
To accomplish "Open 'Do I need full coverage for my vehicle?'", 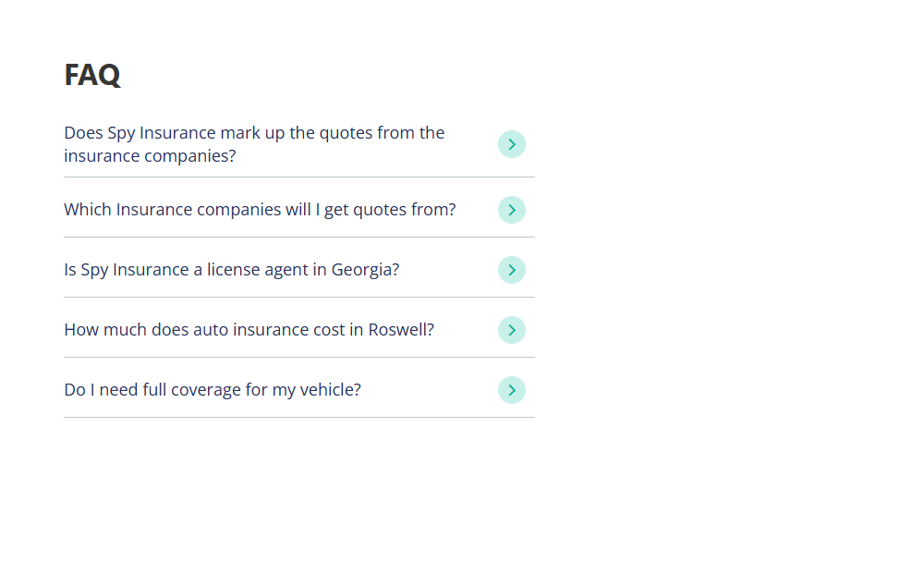I will click(x=299, y=390).
